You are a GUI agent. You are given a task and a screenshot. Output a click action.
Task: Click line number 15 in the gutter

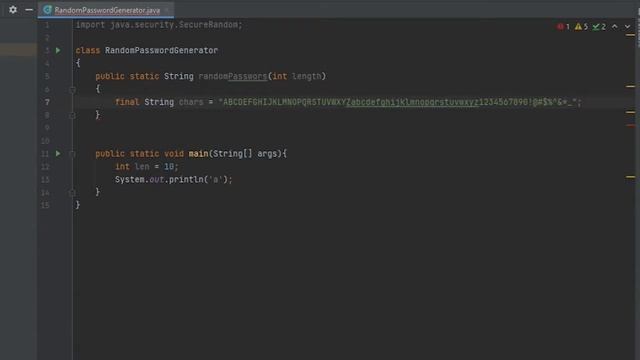tap(46, 205)
